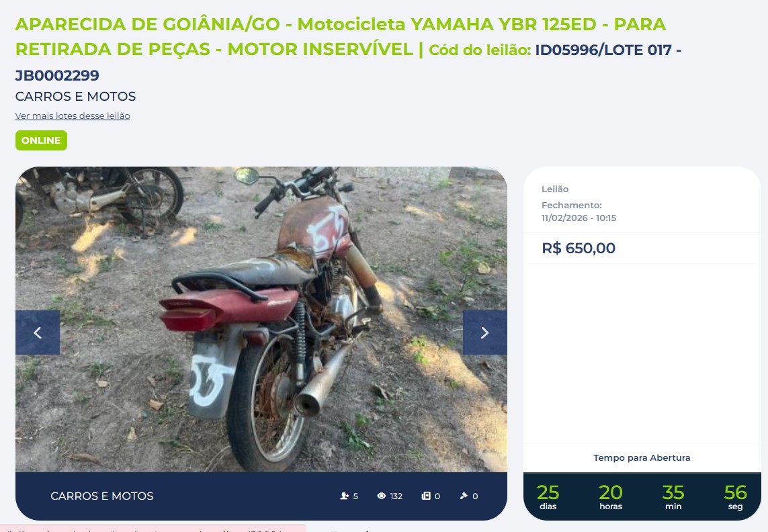Go to the previous motorcycle photo
The height and width of the screenshot is (532, 768).
coord(38,332)
